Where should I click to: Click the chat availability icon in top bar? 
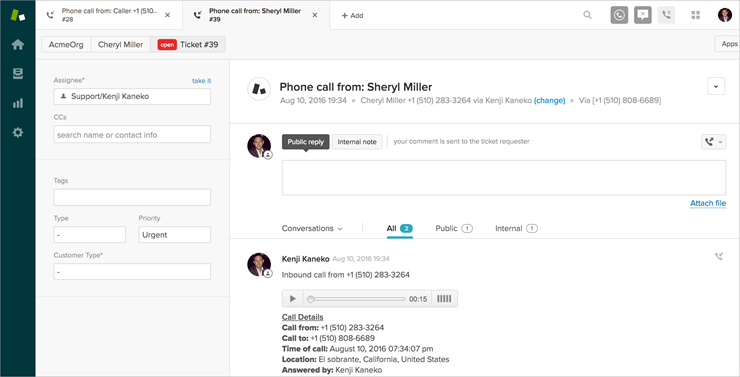[x=642, y=15]
